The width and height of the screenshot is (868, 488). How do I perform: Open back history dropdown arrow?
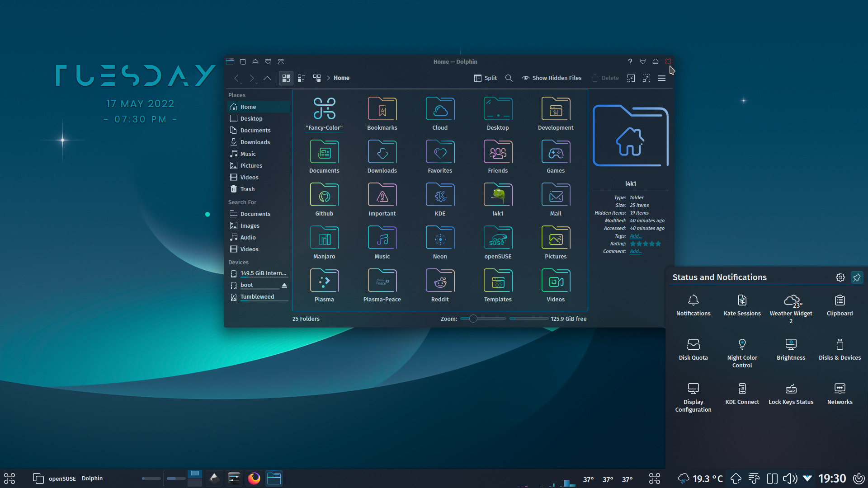(241, 83)
